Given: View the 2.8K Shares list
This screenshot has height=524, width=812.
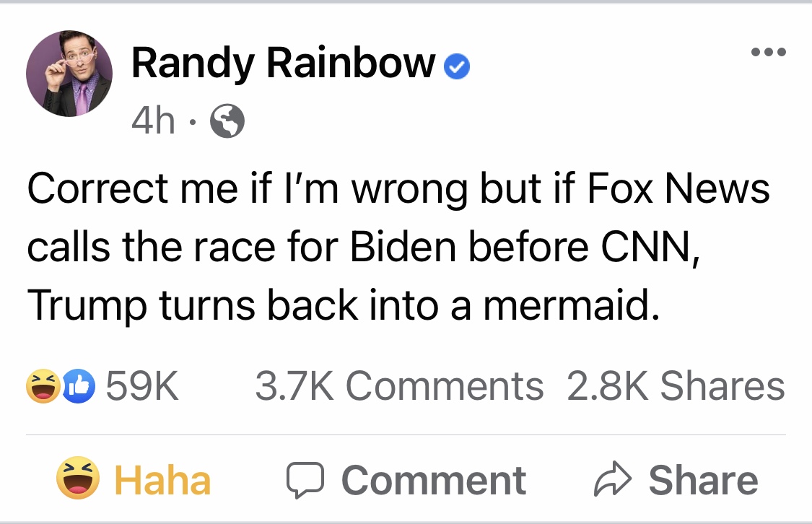Looking at the screenshot, I should click(x=676, y=386).
